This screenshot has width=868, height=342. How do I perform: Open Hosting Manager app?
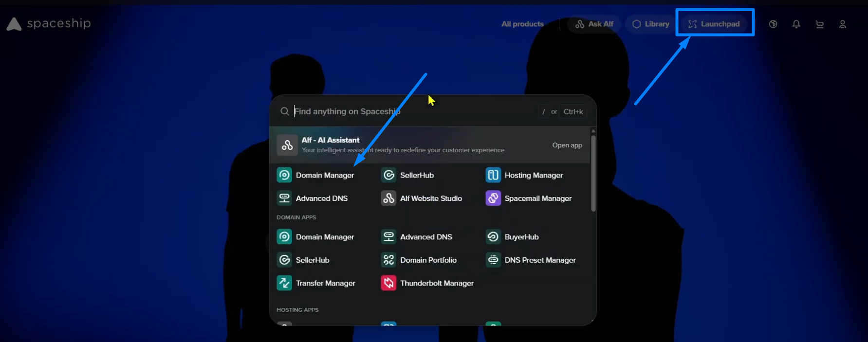[x=524, y=175]
